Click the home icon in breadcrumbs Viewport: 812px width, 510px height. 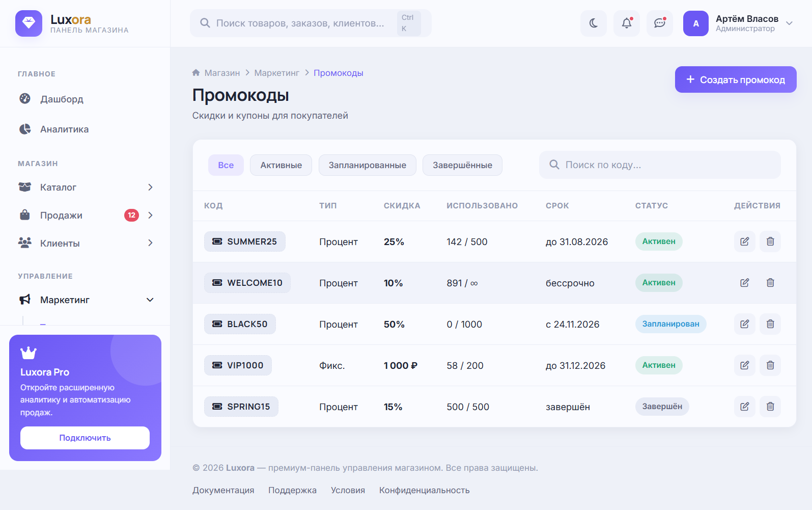click(x=196, y=73)
